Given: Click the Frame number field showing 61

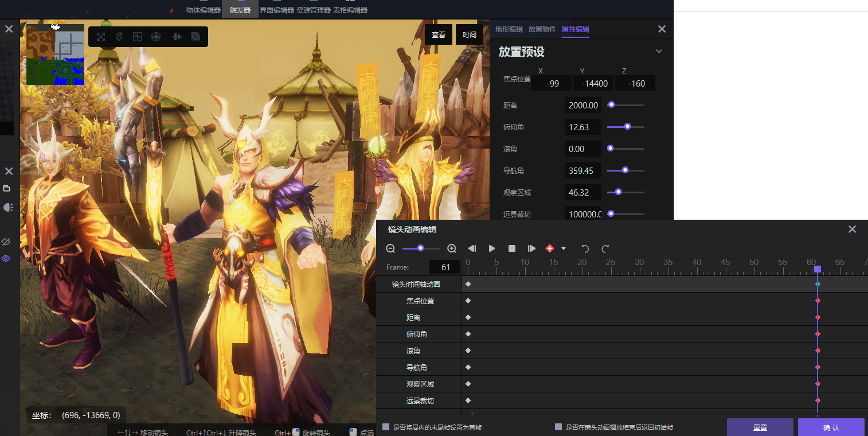Looking at the screenshot, I should [445, 267].
